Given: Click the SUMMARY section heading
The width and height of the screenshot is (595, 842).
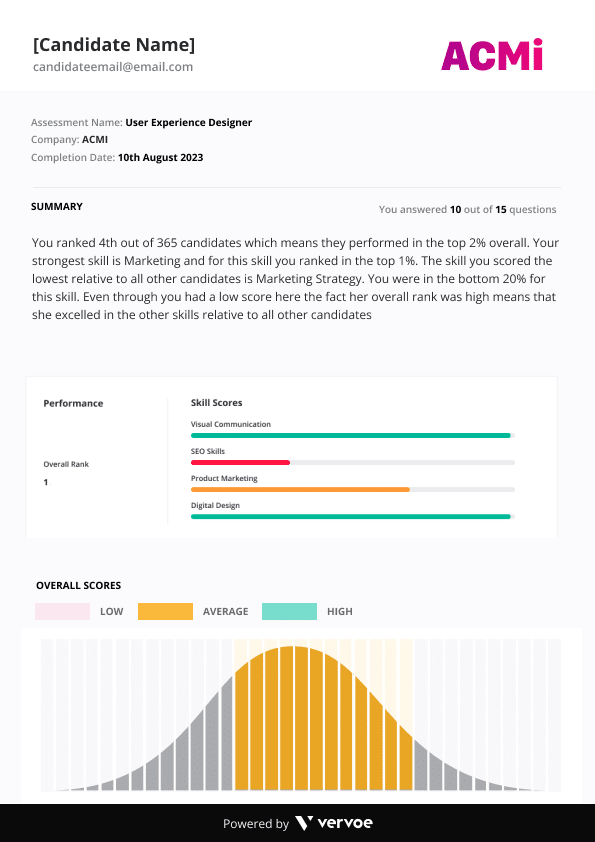Looking at the screenshot, I should click(57, 207).
